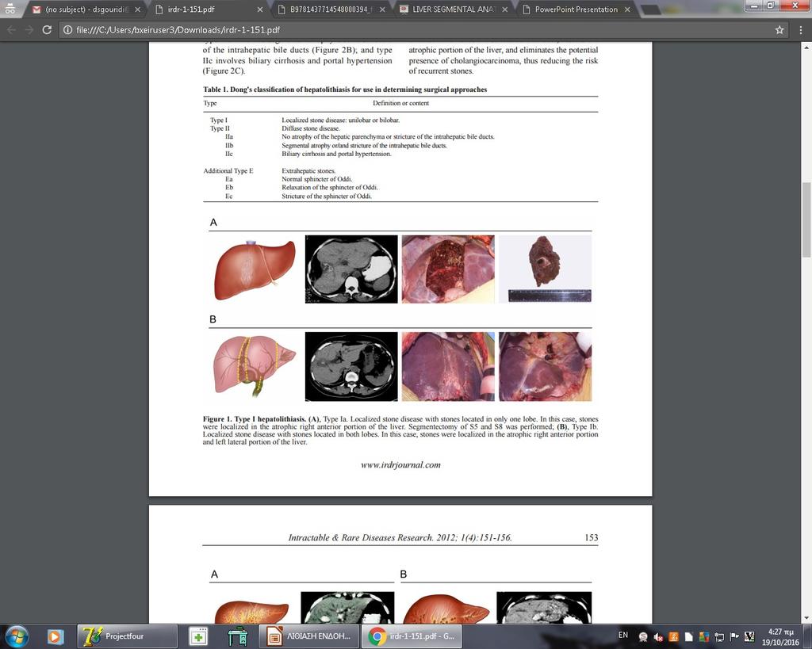Click the Chrome irdr-1-151.pdf taskbar button
The width and height of the screenshot is (812, 649).
coord(412,636)
